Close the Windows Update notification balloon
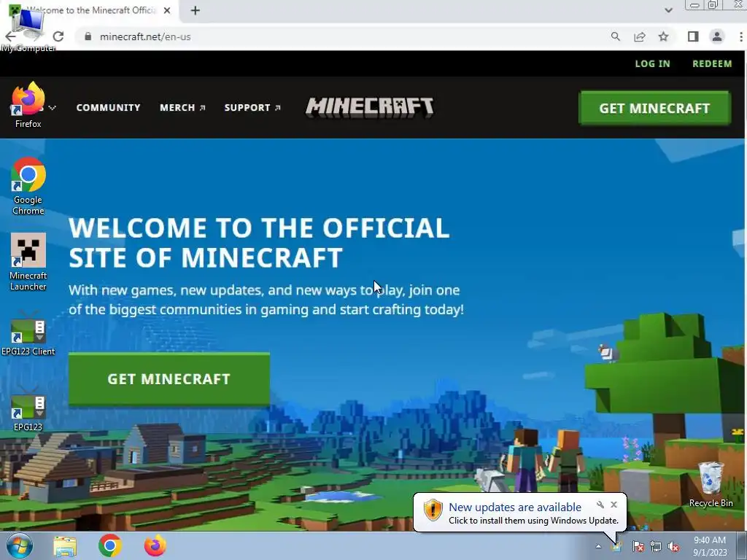 pyautogui.click(x=614, y=505)
